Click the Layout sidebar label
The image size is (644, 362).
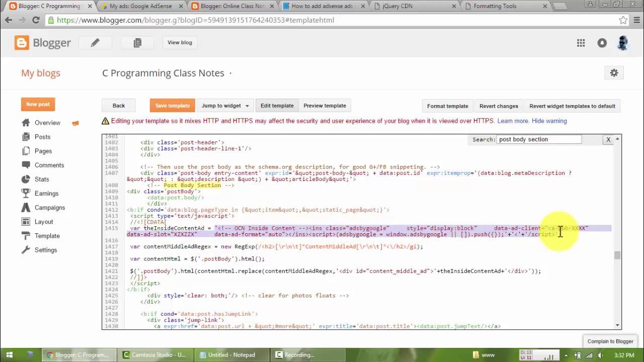(44, 221)
